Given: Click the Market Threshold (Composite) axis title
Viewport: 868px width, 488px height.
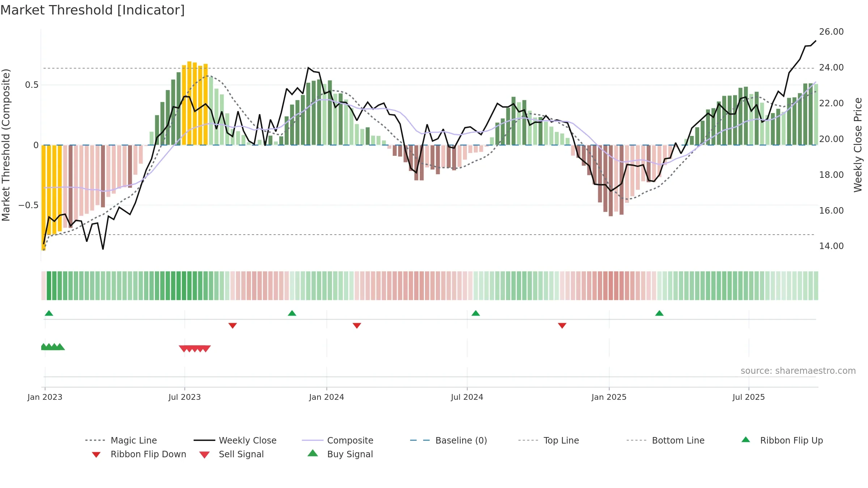Looking at the screenshot, I should [6, 145].
